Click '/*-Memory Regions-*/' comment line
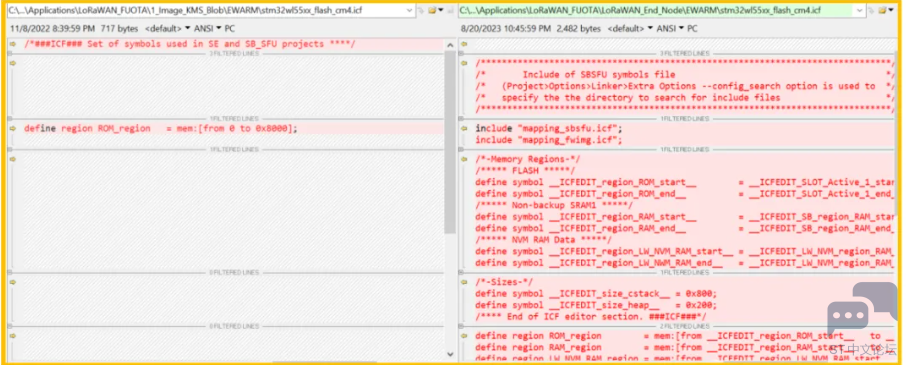 coord(528,159)
